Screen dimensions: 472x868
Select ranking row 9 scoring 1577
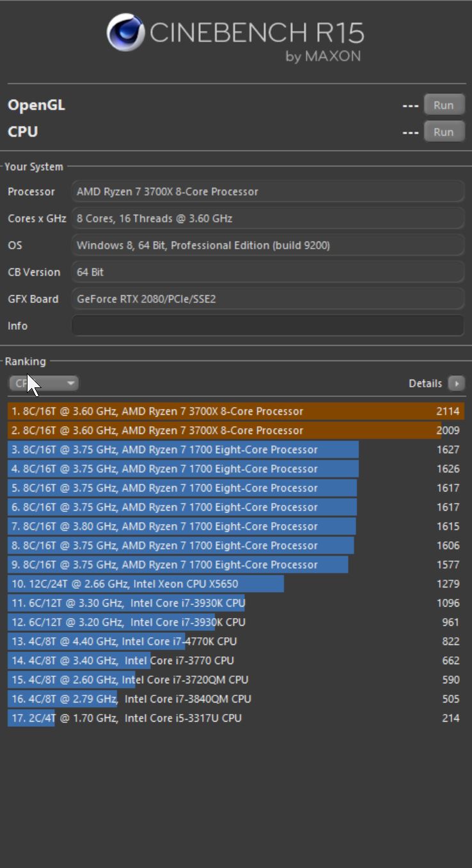click(x=236, y=564)
